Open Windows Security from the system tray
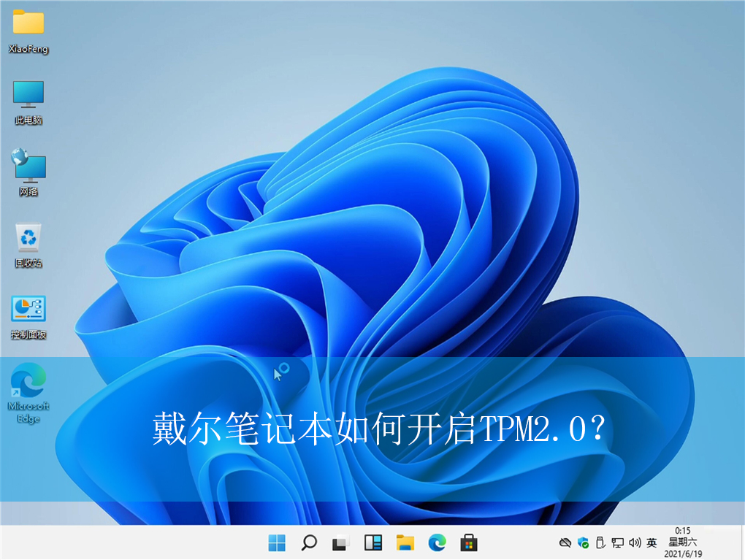This screenshot has width=745, height=560. coord(582,542)
